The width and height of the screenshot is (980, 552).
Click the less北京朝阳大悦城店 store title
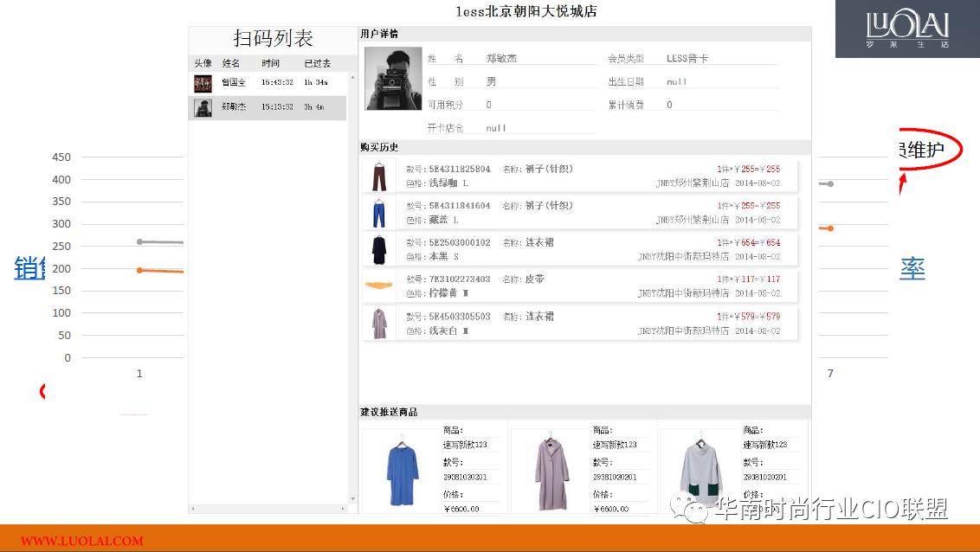526,11
